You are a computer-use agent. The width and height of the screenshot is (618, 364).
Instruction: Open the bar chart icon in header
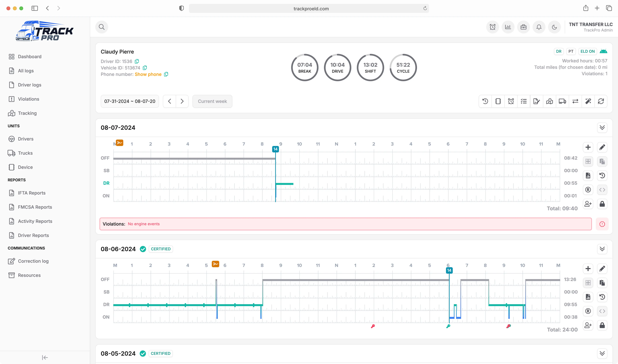(x=508, y=27)
